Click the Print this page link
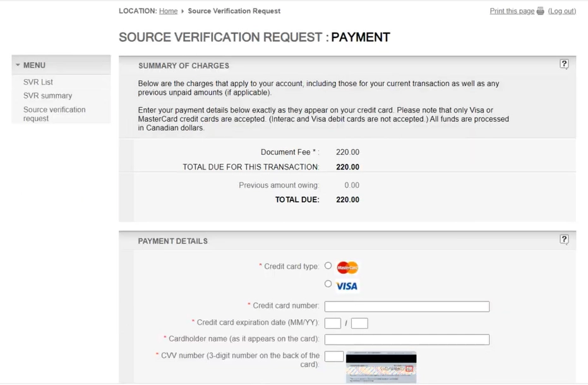 point(512,11)
